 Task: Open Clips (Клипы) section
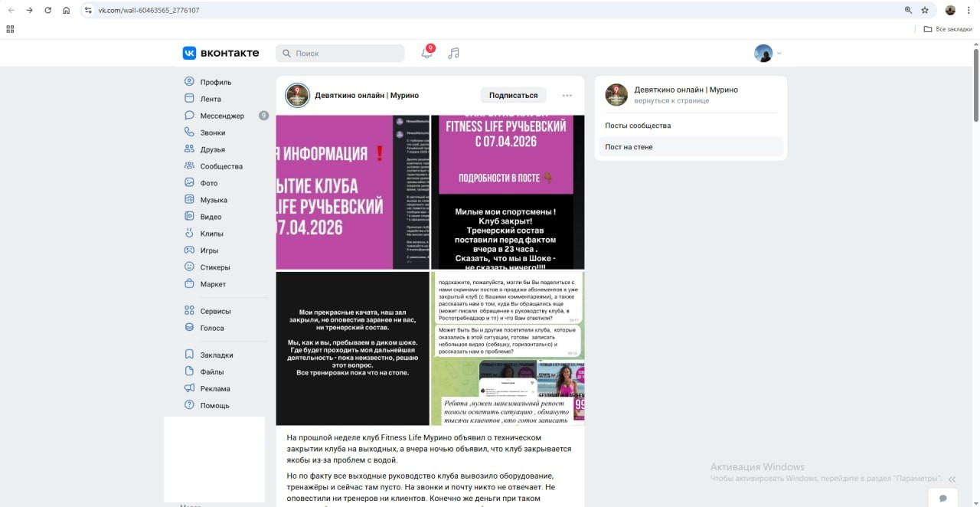211,234
